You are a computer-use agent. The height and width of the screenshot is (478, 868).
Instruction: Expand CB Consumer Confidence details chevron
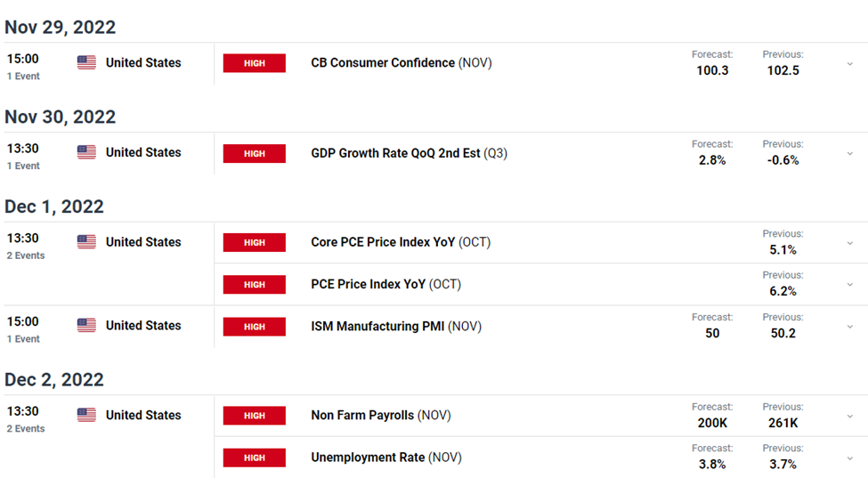[x=849, y=63]
